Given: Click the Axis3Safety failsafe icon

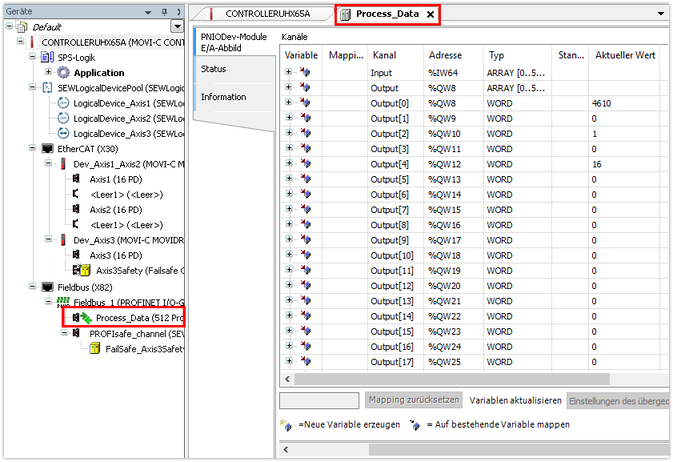Looking at the screenshot, I should pyautogui.click(x=79, y=269).
